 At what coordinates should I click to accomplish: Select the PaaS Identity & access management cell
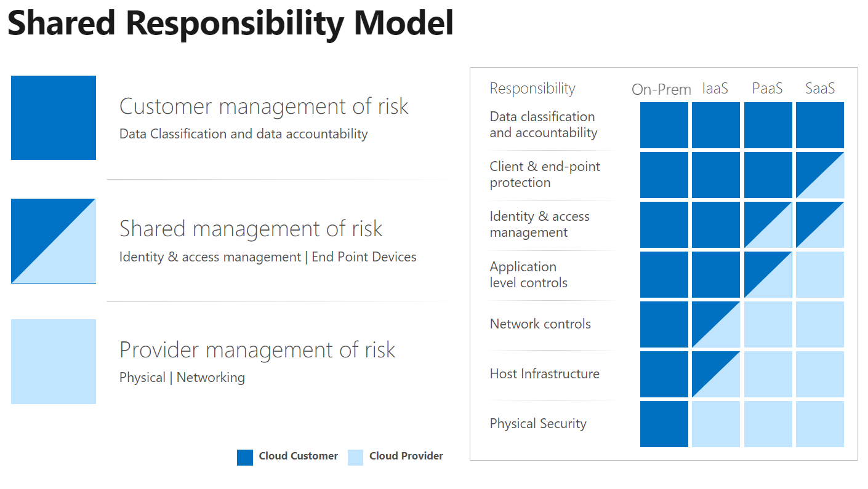pyautogui.click(x=768, y=225)
